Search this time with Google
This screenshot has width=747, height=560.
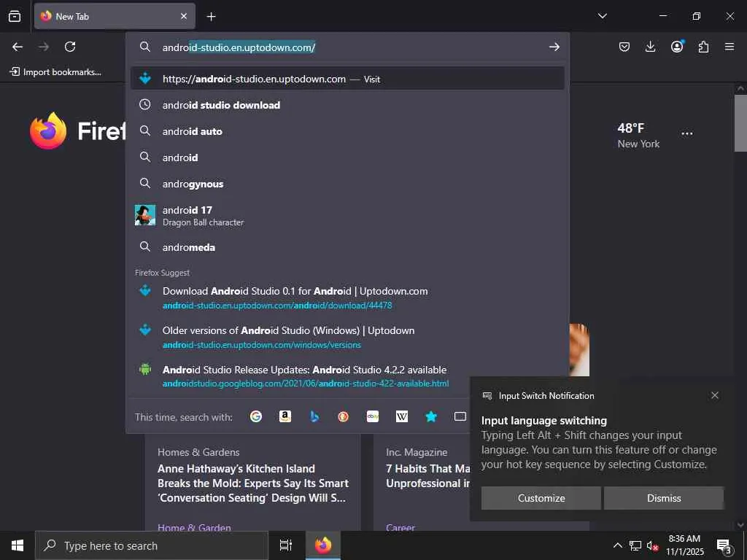[x=256, y=416]
